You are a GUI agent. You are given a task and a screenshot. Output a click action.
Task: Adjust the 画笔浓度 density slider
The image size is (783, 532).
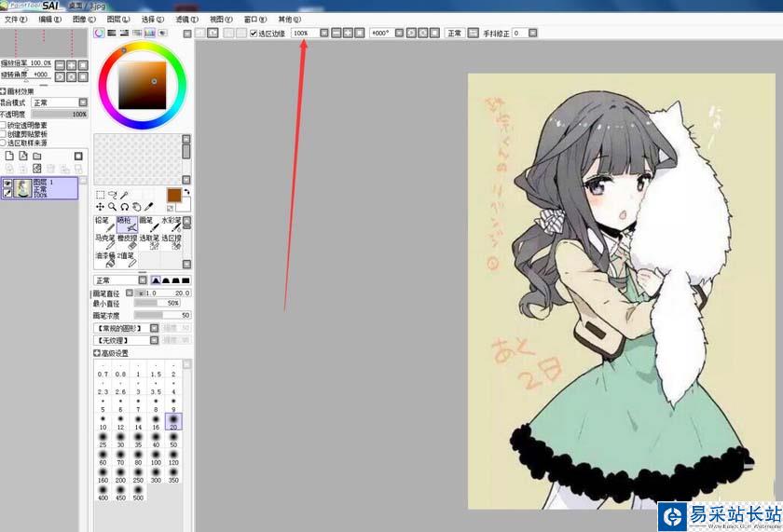click(162, 316)
